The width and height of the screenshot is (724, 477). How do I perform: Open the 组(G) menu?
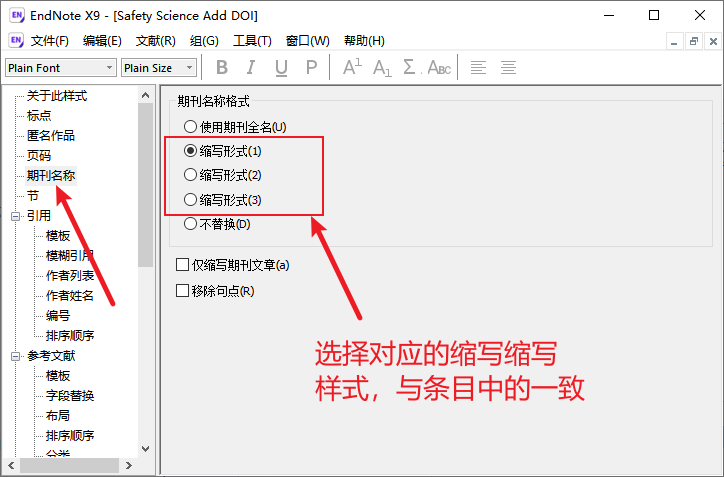(x=204, y=41)
